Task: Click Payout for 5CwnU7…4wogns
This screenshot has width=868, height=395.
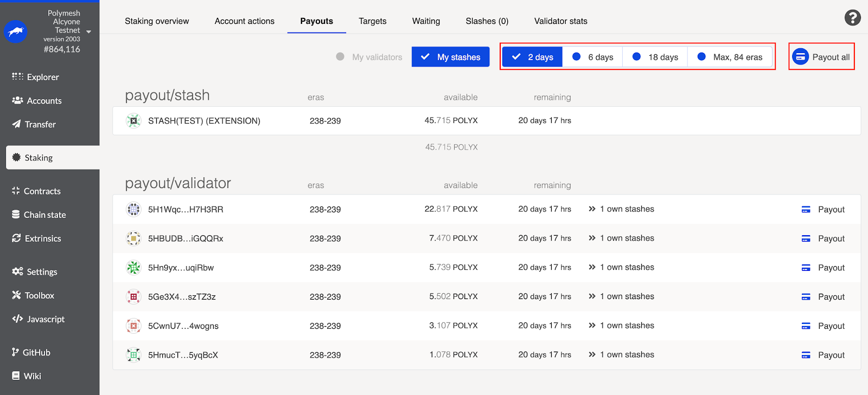Action: point(823,326)
